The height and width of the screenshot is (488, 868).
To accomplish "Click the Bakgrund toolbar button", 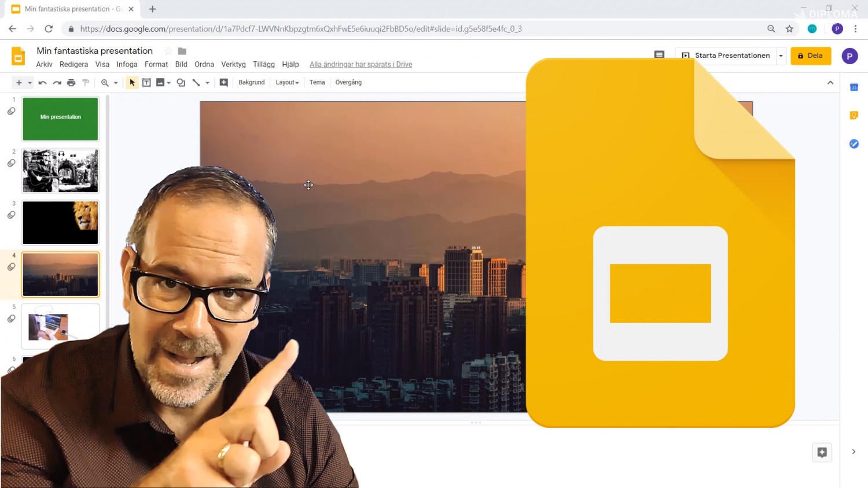I will [252, 83].
